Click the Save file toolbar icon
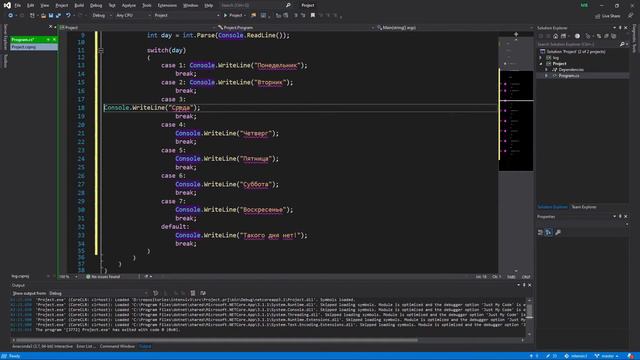 coord(51,16)
